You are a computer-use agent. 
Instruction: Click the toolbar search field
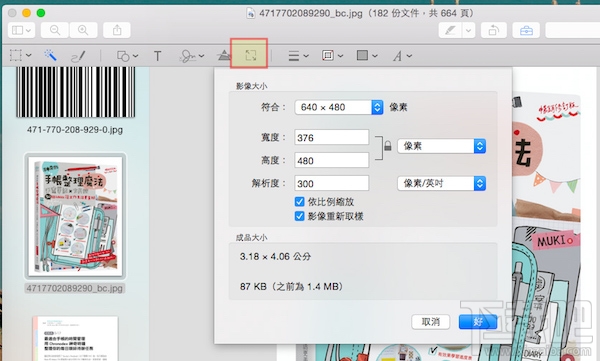572,30
